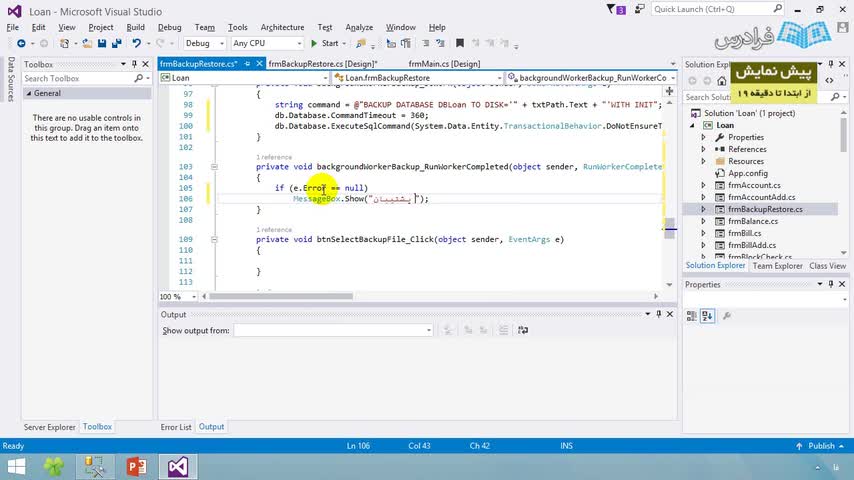Open the Debug menu
The width and height of the screenshot is (854, 480).
169,27
